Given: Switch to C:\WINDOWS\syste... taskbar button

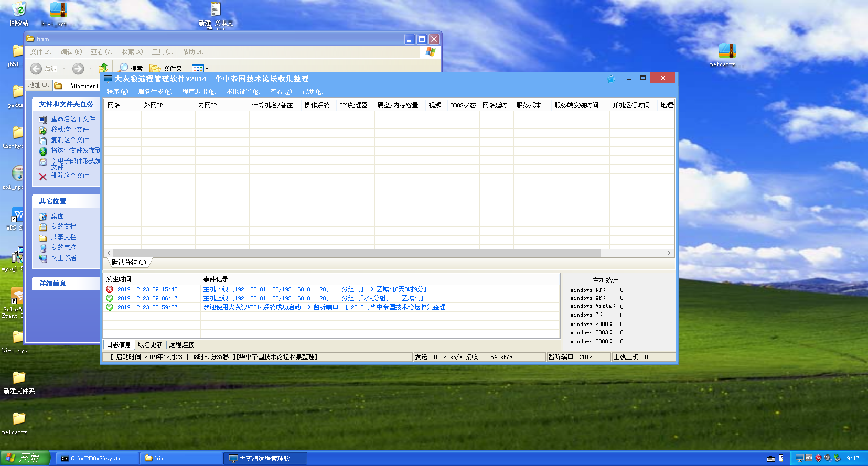Looking at the screenshot, I should click(97, 458).
